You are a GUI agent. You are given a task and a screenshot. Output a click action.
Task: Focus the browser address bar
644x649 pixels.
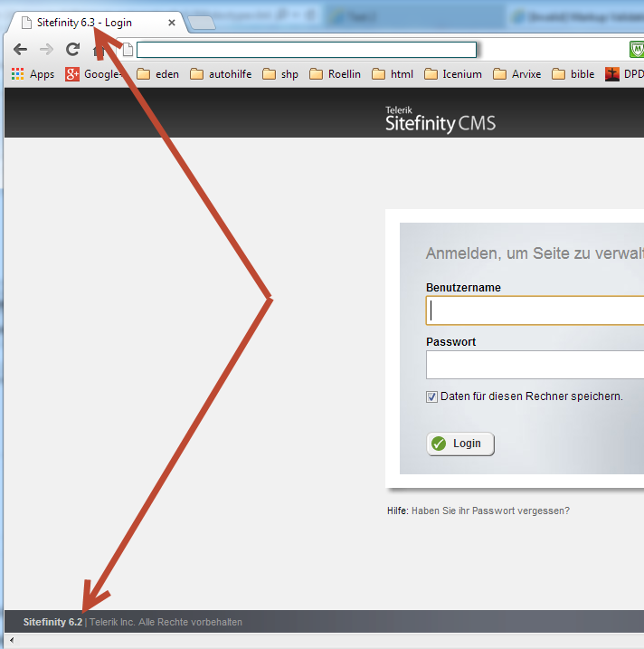(307, 50)
